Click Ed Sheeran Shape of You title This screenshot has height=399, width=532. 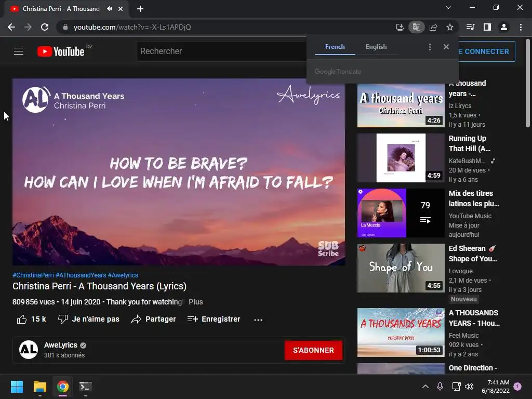coord(473,254)
